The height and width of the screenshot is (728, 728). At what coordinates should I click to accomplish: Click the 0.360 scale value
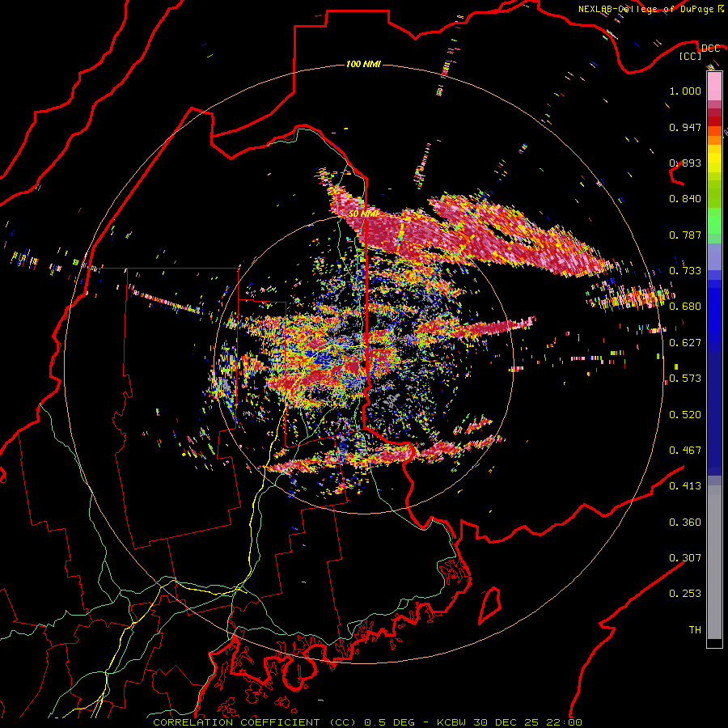(685, 523)
